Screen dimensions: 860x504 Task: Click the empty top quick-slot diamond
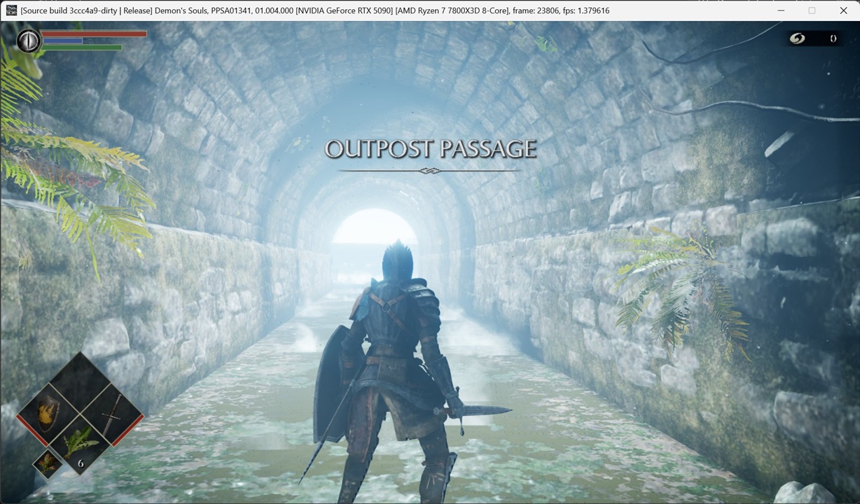[80, 384]
